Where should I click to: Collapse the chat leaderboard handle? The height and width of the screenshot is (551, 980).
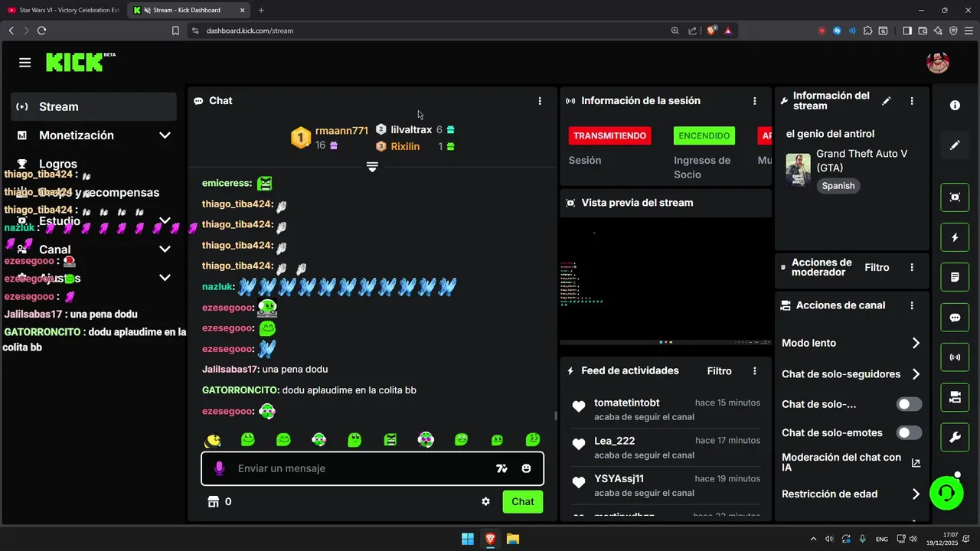pos(372,166)
